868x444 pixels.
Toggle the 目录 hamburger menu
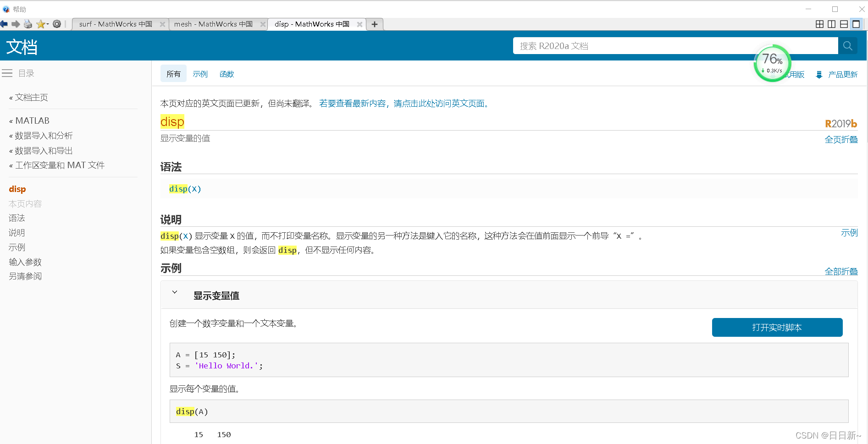(7, 73)
